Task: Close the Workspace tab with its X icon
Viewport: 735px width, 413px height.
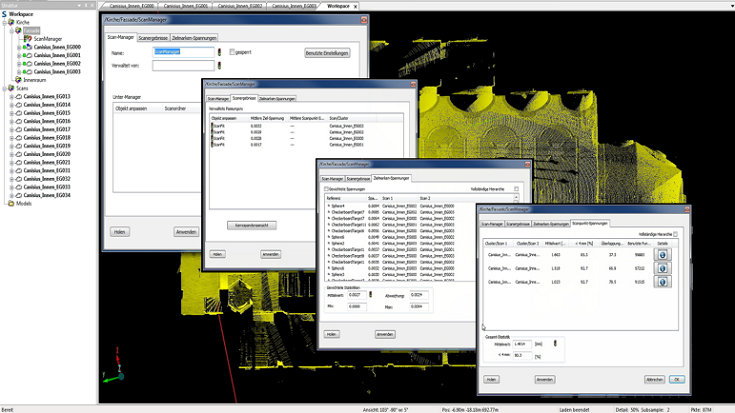Action: coord(355,6)
